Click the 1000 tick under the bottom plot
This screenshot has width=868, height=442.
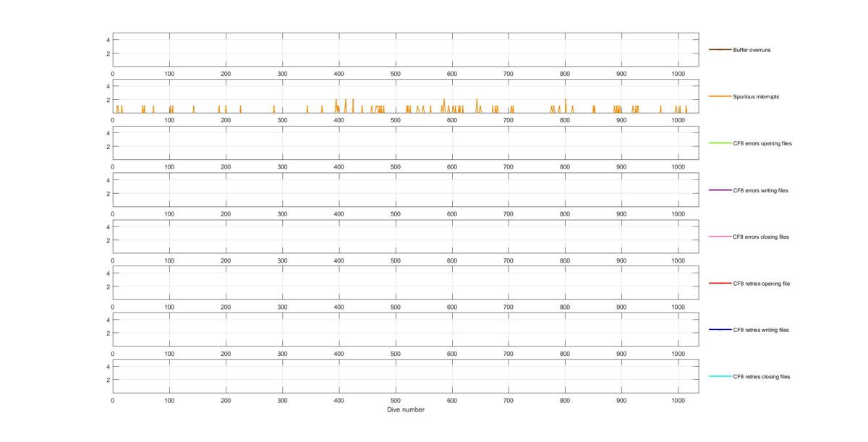[x=678, y=400]
